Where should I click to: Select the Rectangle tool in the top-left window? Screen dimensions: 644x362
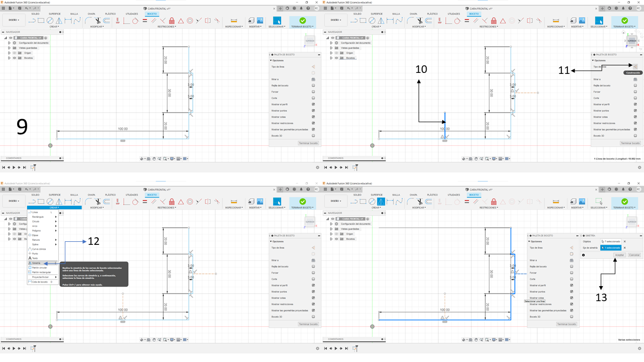coord(41,21)
